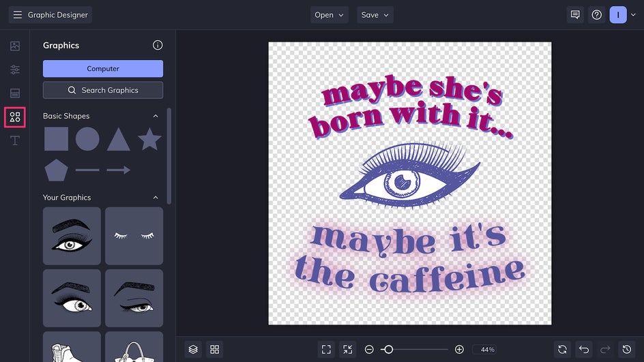Open the hamburger menu next to Graphic Designer
The image size is (644, 362).
17,15
